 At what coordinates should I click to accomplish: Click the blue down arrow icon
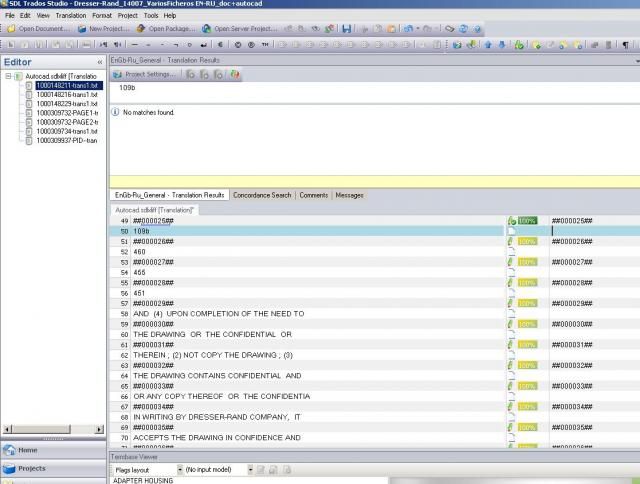502,45
